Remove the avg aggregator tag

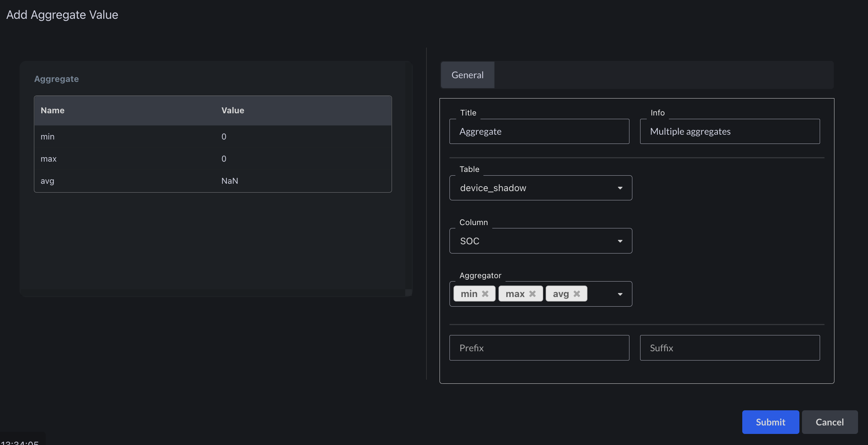(577, 294)
